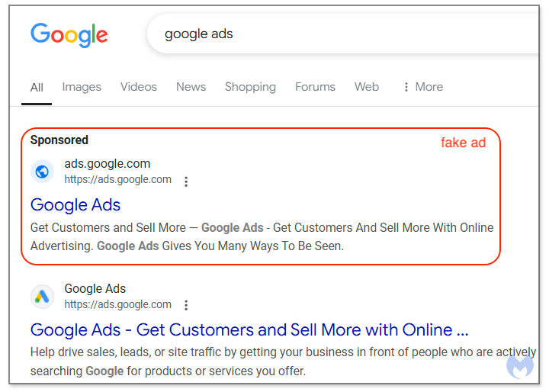
Task: Open the News tab
Action: (x=191, y=87)
